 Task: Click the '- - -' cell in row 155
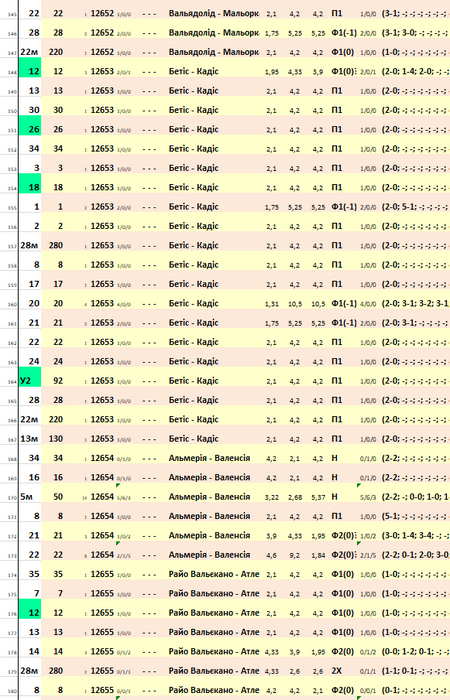[x=149, y=207]
